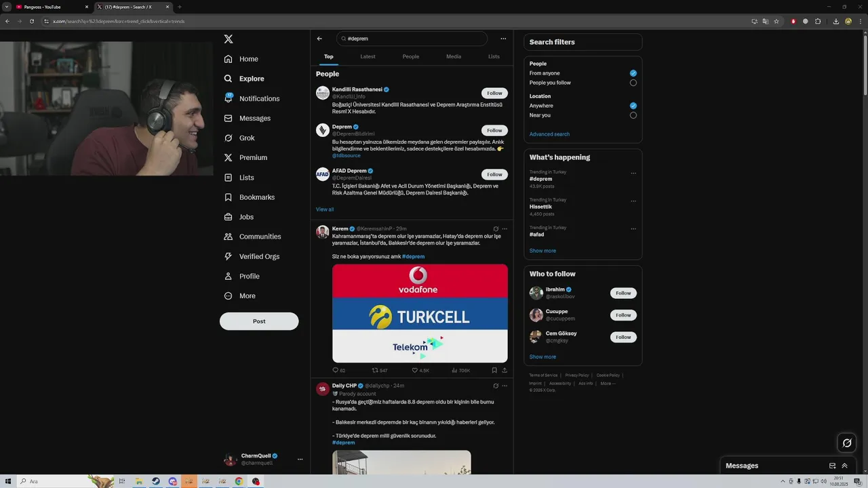Open options for #afad trend
The width and height of the screenshot is (868, 488).
point(633,228)
